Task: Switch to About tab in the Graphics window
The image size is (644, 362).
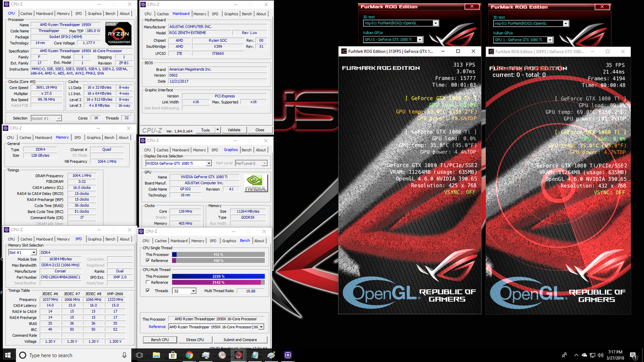Action: [x=261, y=150]
